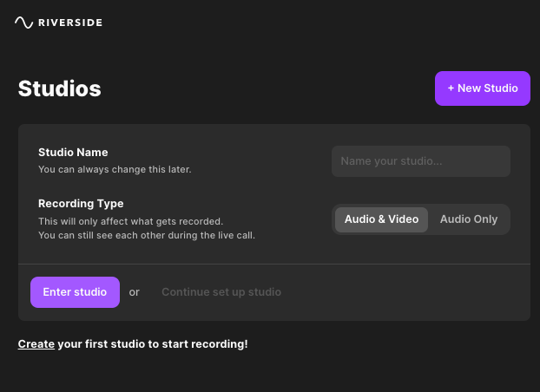Click the RIVERSIDE wordmark text
This screenshot has width=540, height=392.
pyautogui.click(x=70, y=23)
